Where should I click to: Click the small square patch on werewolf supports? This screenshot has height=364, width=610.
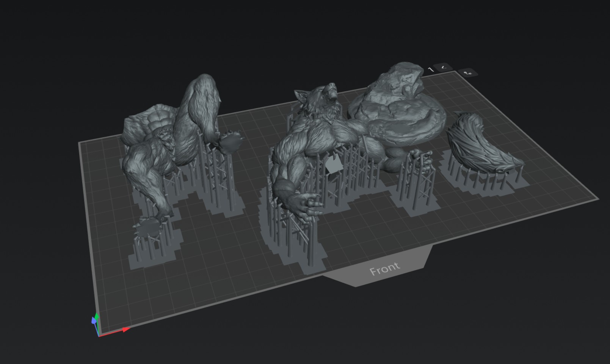pyautogui.click(x=333, y=165)
